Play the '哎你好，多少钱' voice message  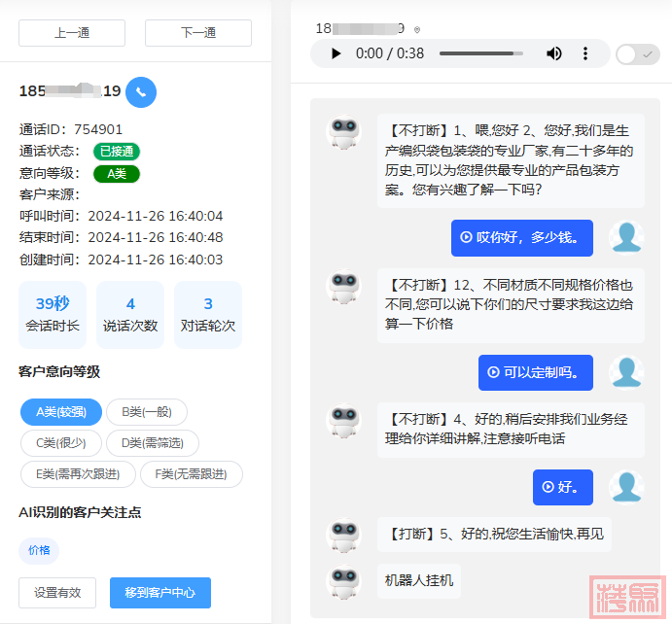[x=466, y=237]
